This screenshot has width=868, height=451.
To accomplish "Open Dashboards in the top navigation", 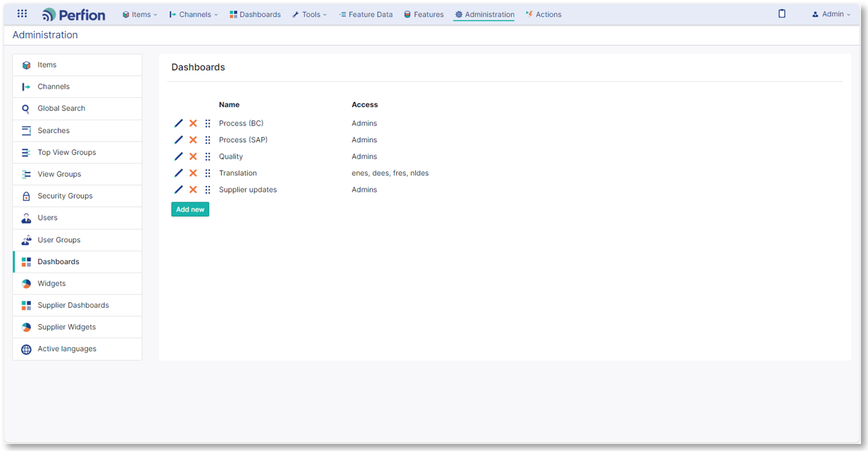I will 255,14.
